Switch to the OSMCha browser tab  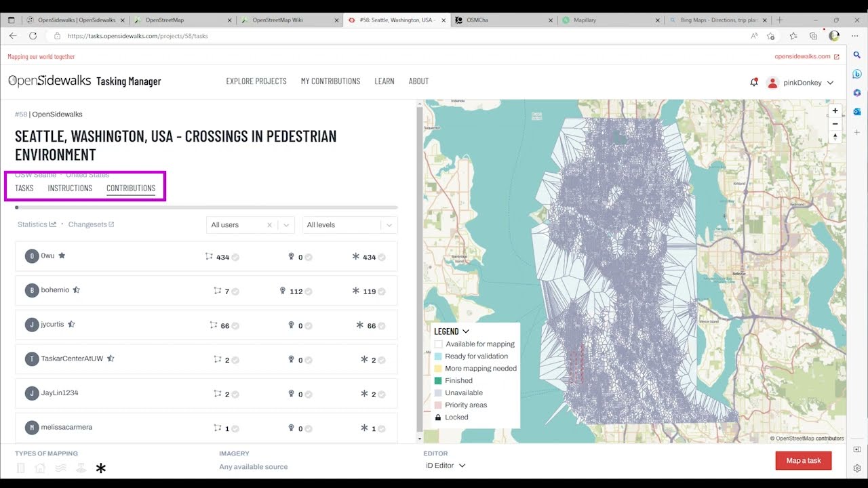[503, 20]
